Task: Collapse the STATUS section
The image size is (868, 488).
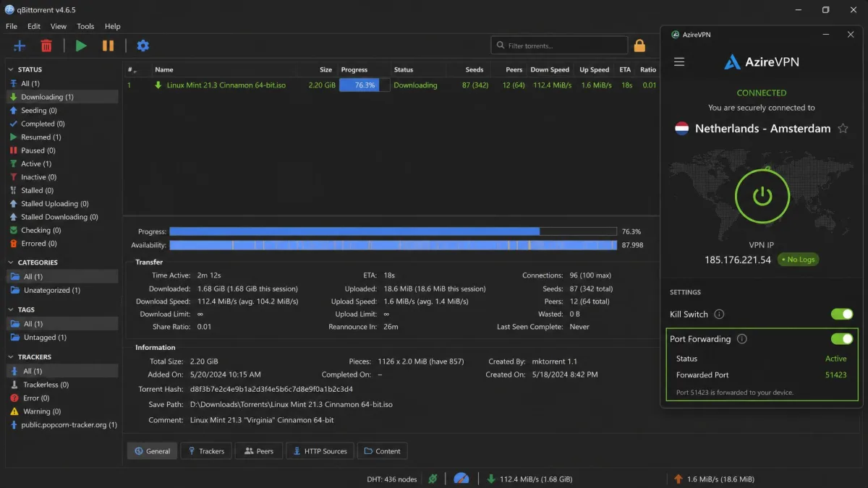Action: (11, 70)
